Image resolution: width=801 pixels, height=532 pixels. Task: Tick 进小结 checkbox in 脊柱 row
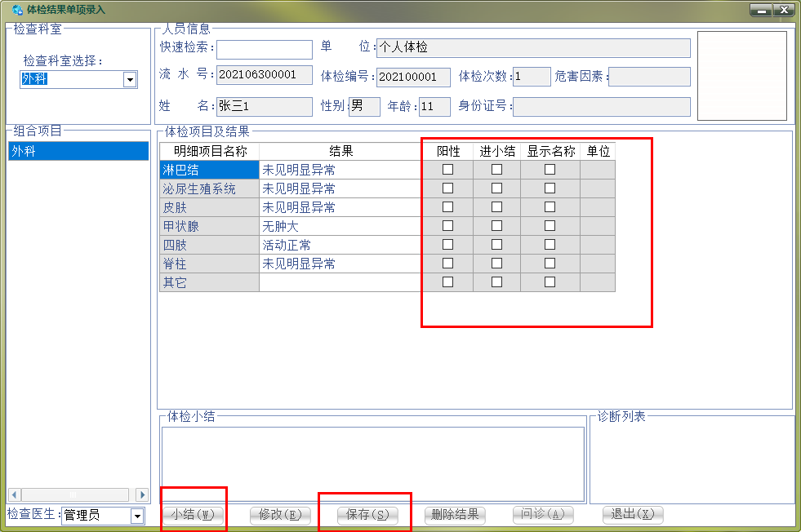(x=496, y=263)
